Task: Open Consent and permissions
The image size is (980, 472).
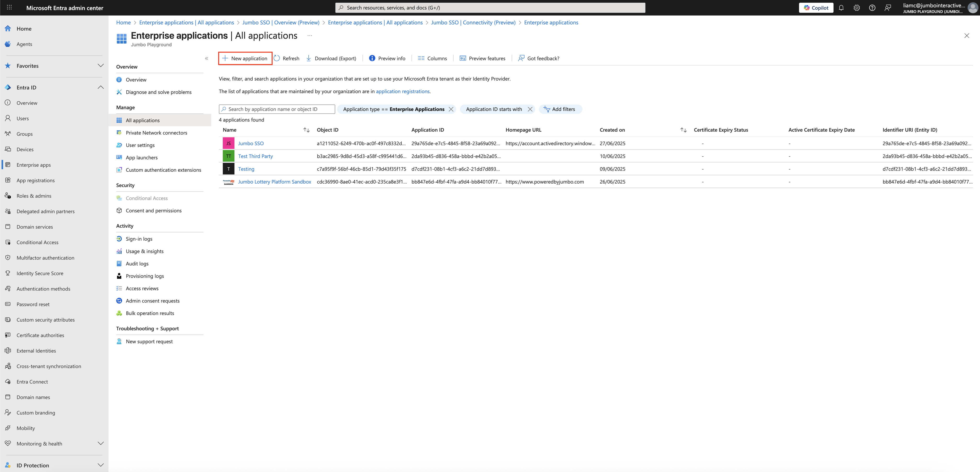Action: click(x=153, y=210)
